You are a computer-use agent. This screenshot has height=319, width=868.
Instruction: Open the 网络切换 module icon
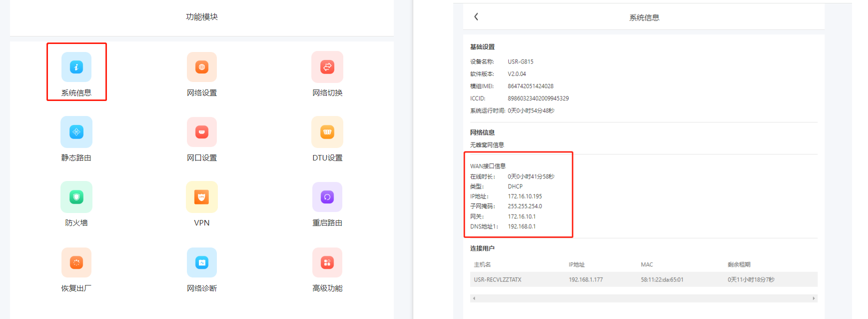[x=327, y=67]
